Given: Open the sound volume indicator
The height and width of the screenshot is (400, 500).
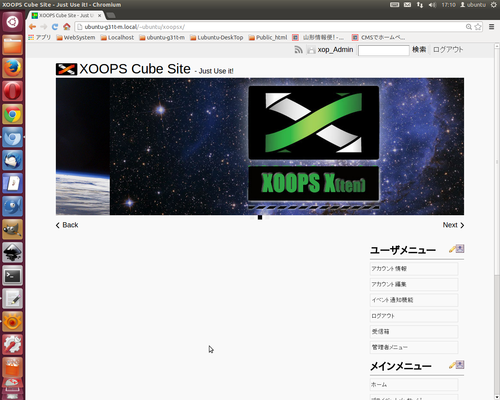Looking at the screenshot, I should coord(432,5).
